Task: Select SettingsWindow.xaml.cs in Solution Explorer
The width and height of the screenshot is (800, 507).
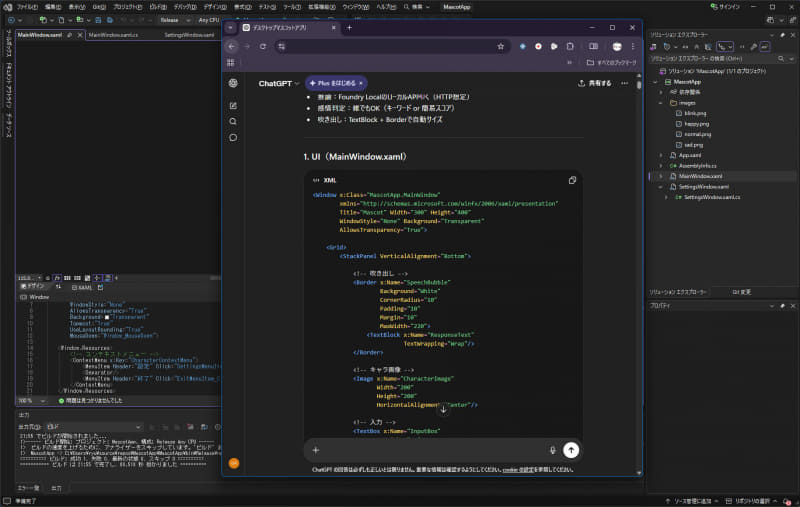Action: 711,197
